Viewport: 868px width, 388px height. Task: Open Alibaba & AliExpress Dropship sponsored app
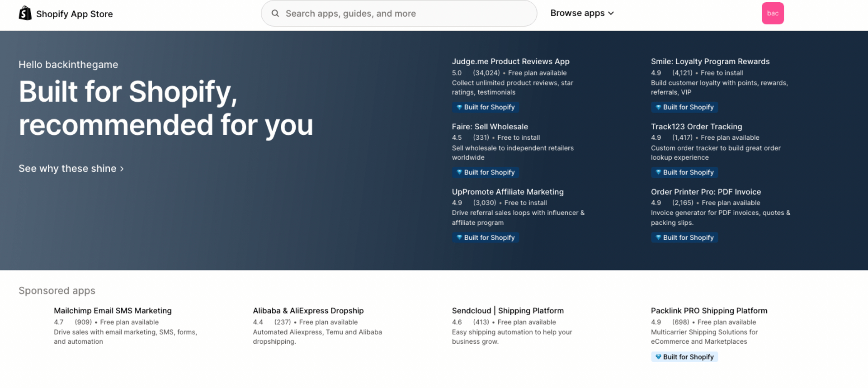(308, 311)
